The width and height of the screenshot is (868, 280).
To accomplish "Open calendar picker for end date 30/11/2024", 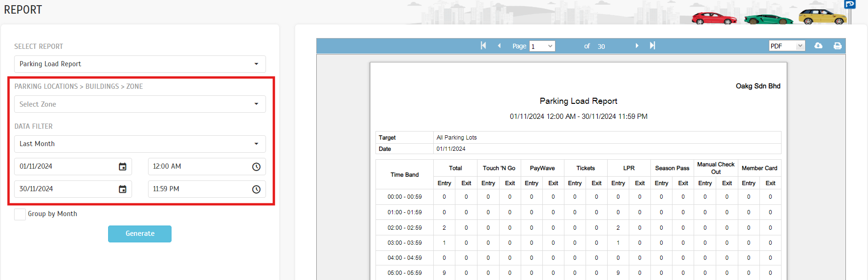I will point(123,189).
